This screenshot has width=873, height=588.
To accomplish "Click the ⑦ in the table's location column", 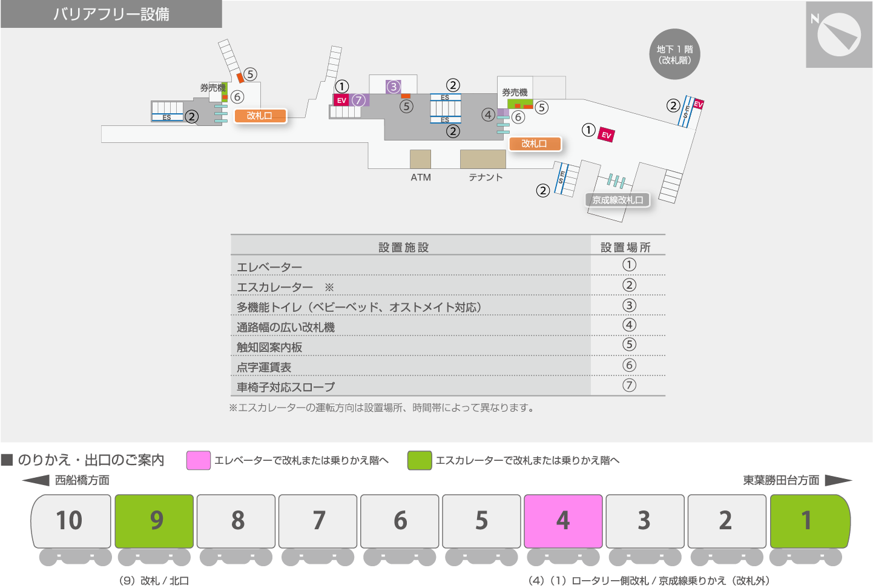I will point(629,385).
